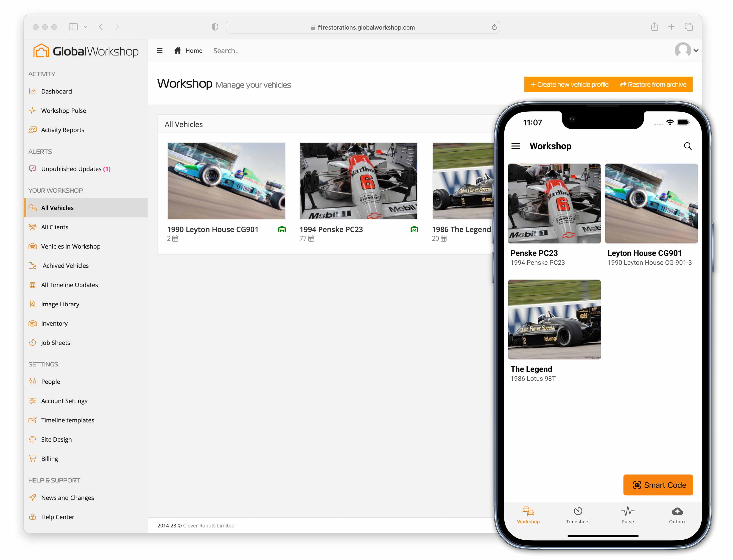733x560 pixels.
Task: Expand the Safari sidebar options chevron
Action: (x=85, y=27)
